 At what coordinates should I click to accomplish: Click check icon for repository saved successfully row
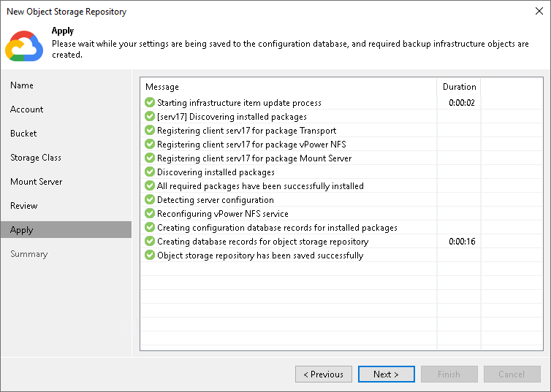[x=150, y=255]
